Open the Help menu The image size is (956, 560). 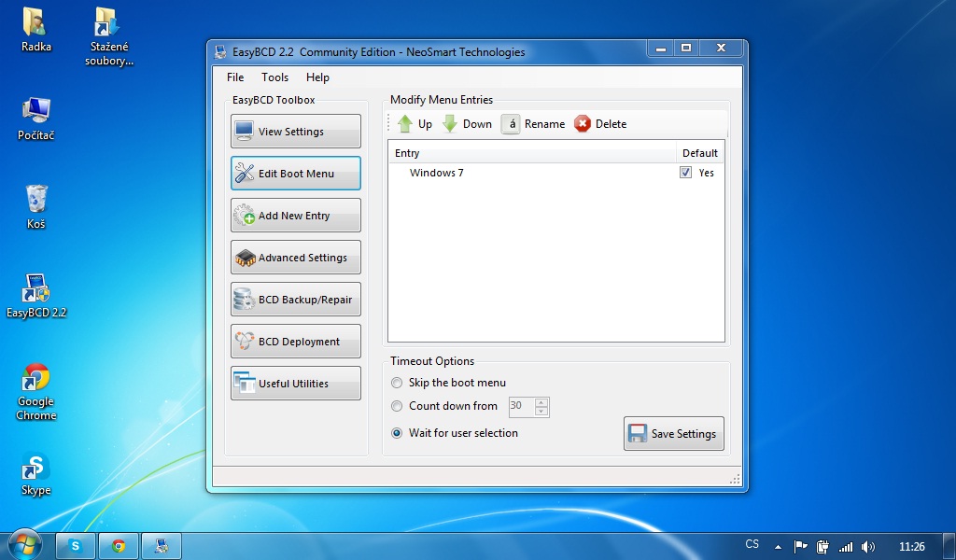[317, 77]
